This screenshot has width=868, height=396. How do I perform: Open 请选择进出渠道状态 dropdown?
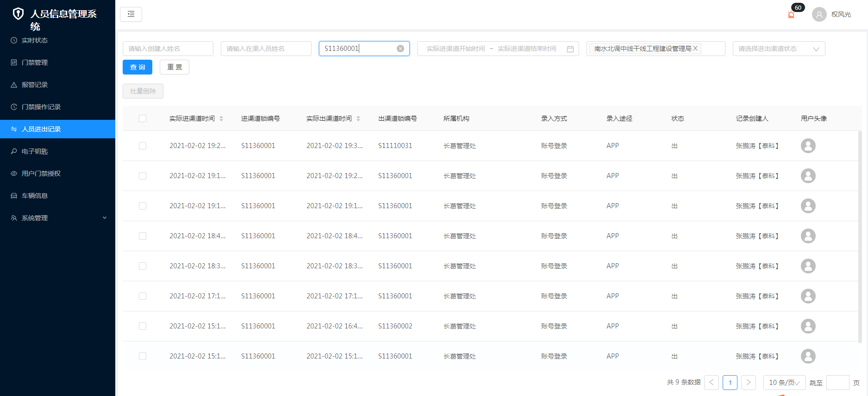point(779,49)
